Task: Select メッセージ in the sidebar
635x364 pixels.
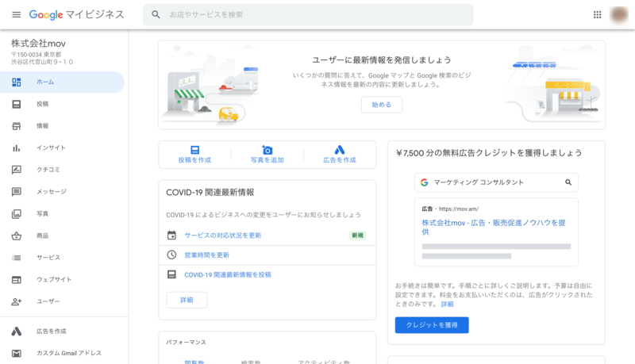Action: pos(62,192)
